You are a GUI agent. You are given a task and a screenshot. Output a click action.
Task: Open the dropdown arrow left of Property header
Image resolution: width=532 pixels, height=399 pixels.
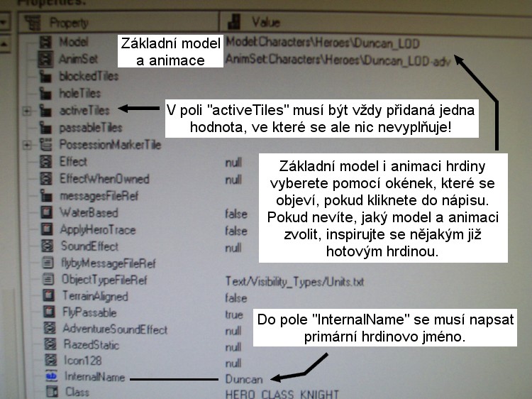[4, 22]
